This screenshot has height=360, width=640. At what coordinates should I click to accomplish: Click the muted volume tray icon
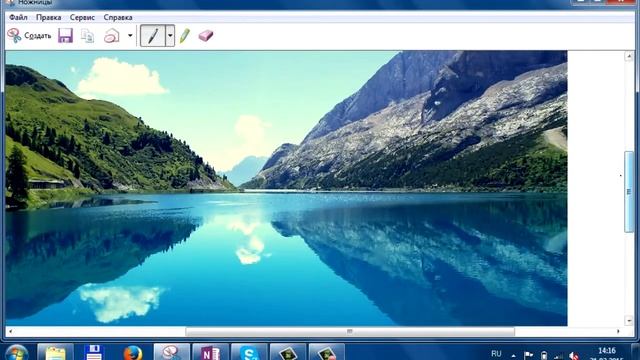point(574,356)
